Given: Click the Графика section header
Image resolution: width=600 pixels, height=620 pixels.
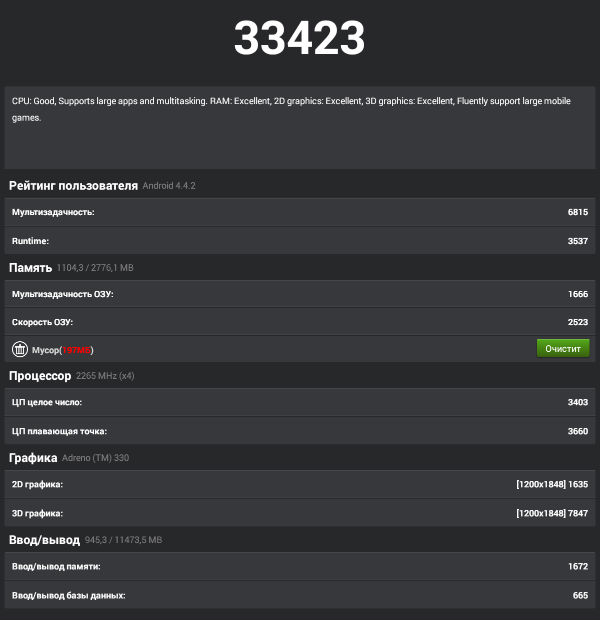Looking at the screenshot, I should click(33, 458).
